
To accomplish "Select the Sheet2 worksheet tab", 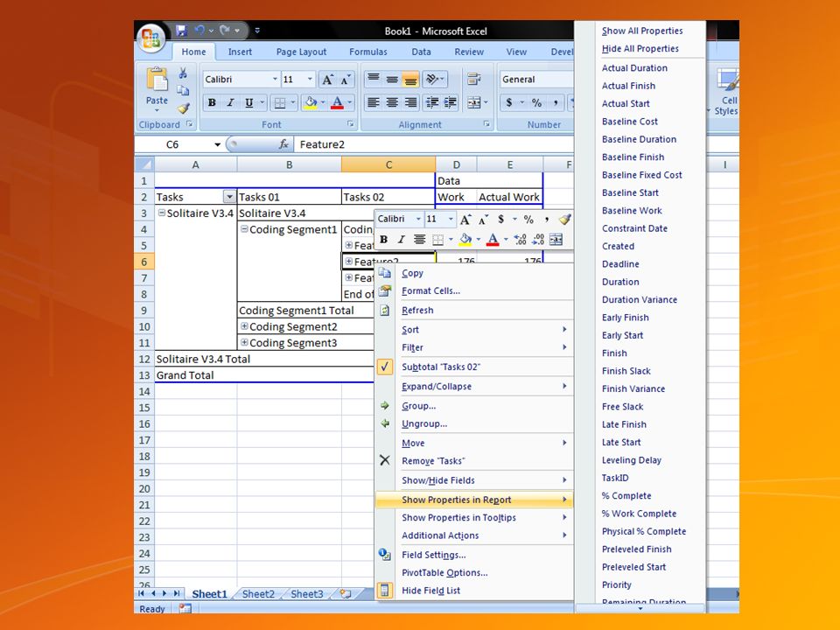I will tap(257, 594).
